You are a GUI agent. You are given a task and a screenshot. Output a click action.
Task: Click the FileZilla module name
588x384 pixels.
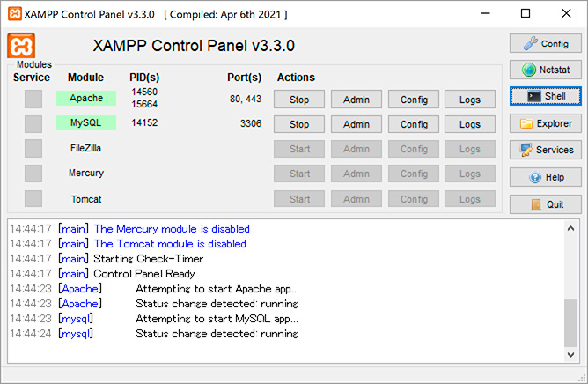click(86, 148)
